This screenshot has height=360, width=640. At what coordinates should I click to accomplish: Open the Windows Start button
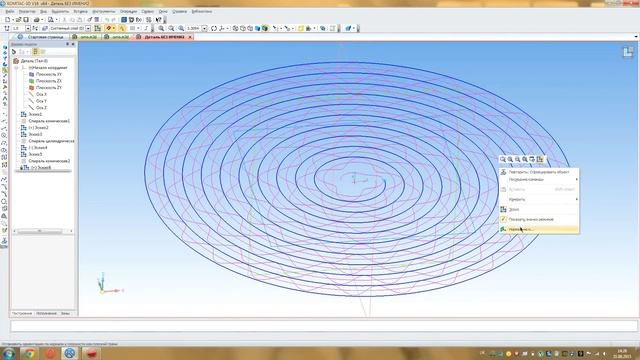click(8, 353)
